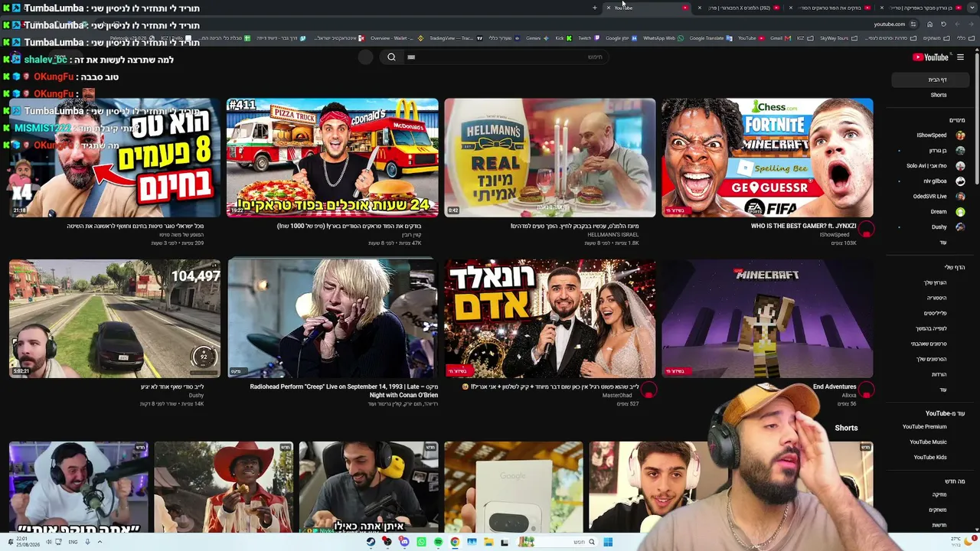Switch to the בן גורדון מבקר באפריקה tab
Screen dimensions: 980x551
pyautogui.click(x=921, y=8)
